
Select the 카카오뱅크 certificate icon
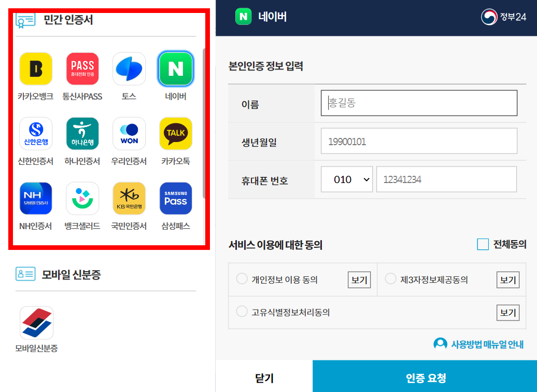[x=35, y=68]
